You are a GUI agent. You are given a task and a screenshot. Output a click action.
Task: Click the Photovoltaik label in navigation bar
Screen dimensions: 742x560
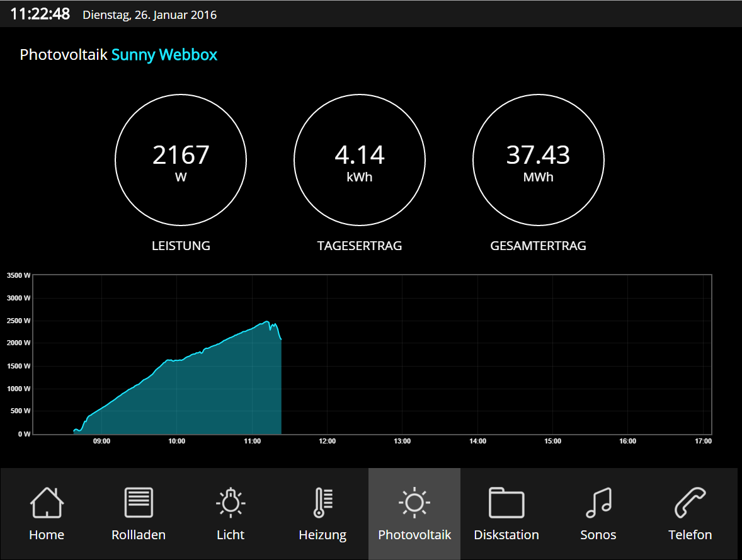click(414, 535)
